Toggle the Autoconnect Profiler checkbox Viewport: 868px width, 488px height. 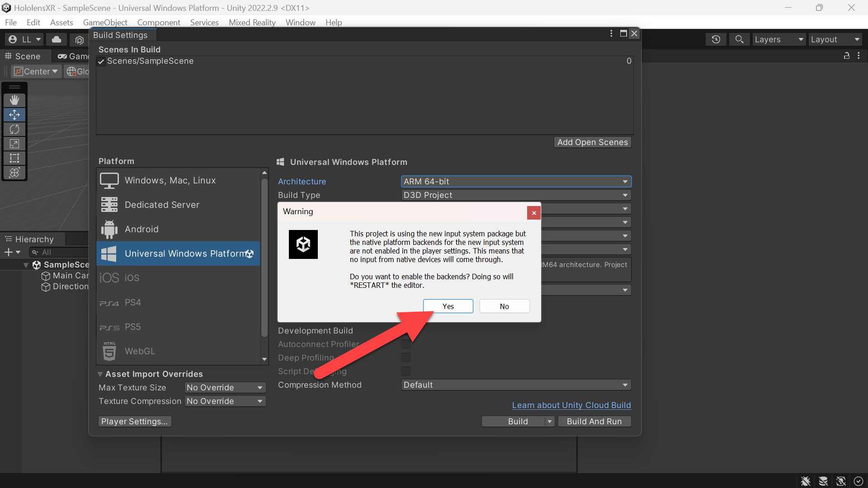coord(406,344)
